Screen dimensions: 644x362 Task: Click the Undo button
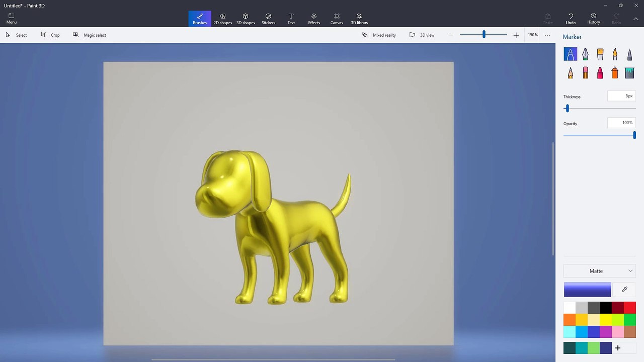pos(571,19)
